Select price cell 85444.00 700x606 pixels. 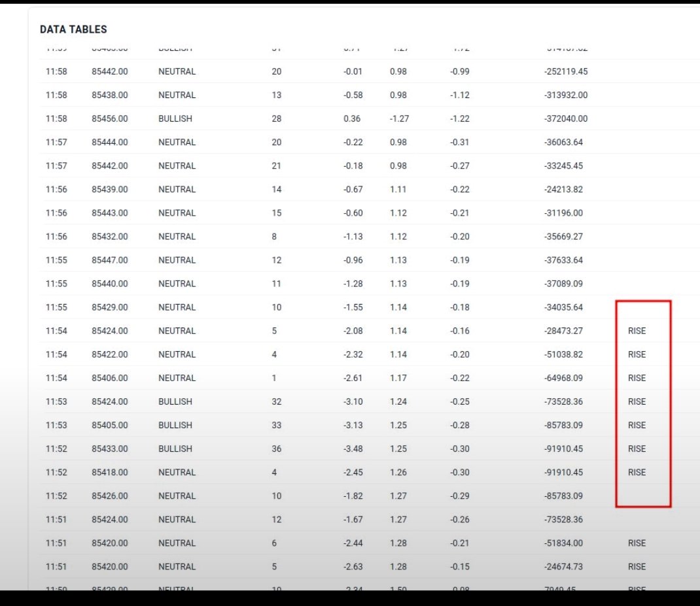click(x=110, y=143)
